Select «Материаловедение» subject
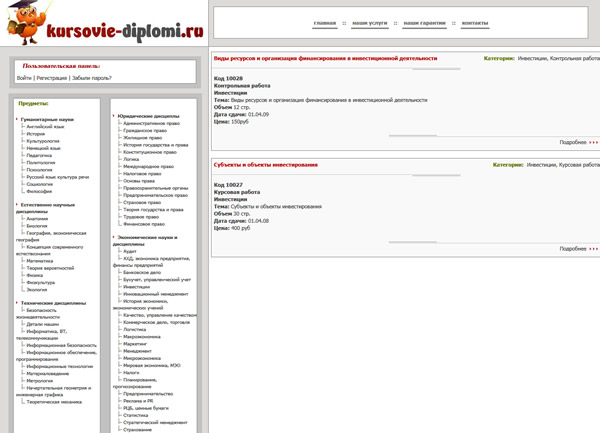This screenshot has width=600, height=433. (48, 374)
